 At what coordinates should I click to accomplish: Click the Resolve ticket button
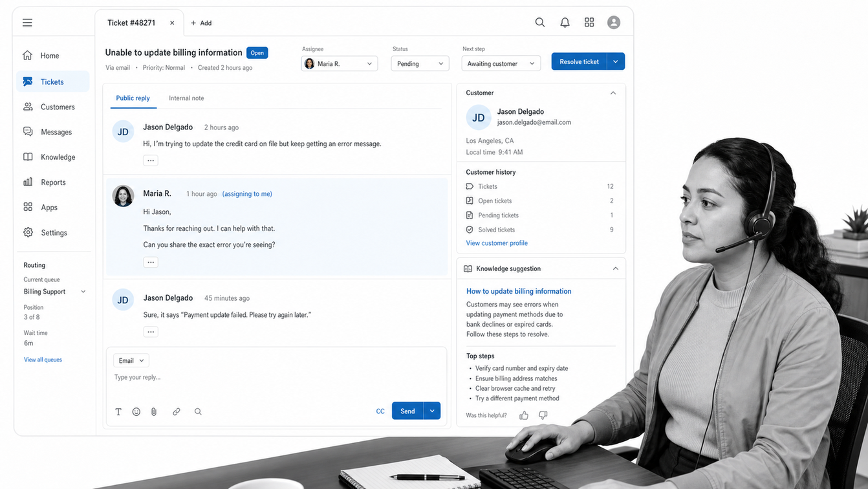point(579,61)
